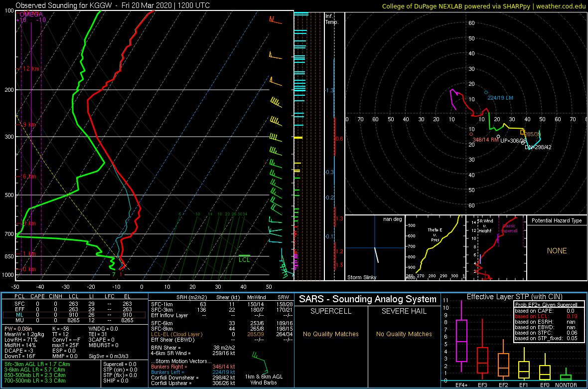Click the 'Effective Layer STP (with CIN)' title
Screen dimensions: 588x389
514,297
